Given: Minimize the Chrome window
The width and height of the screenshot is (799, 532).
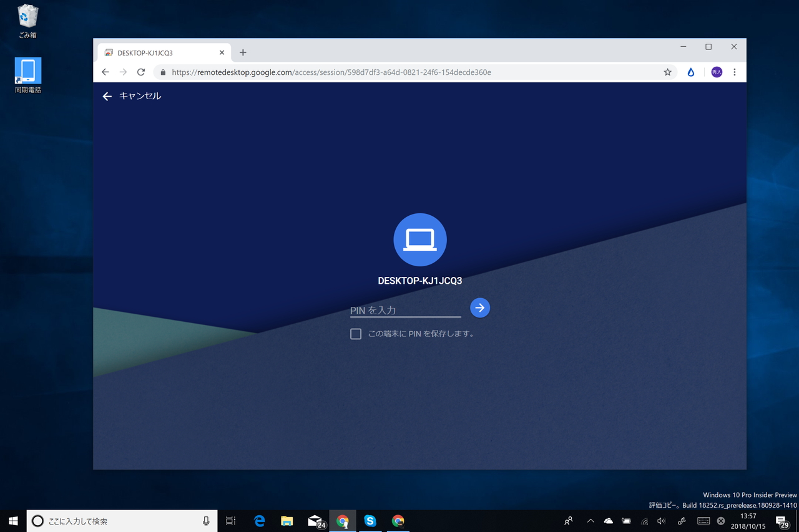Looking at the screenshot, I should (684, 47).
